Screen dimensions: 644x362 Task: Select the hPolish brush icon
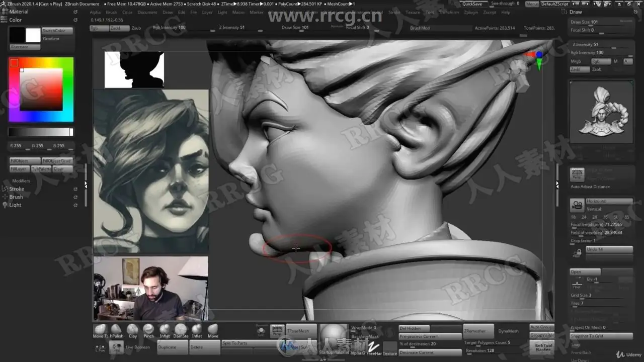coord(117,330)
